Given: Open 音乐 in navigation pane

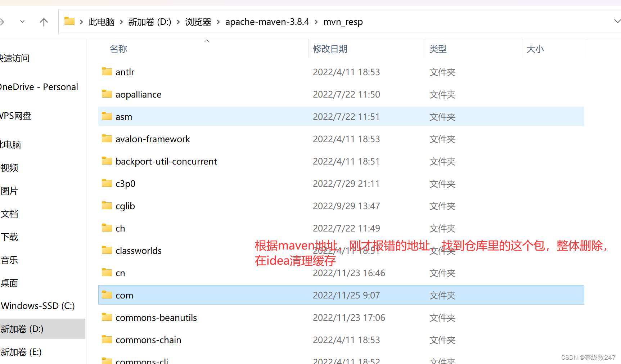Looking at the screenshot, I should (9, 260).
